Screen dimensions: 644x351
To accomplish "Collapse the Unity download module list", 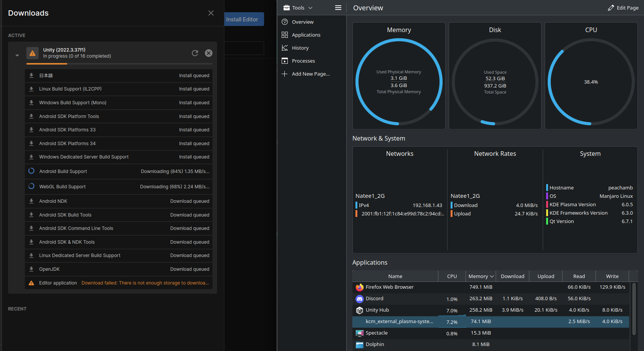I will click(x=17, y=55).
